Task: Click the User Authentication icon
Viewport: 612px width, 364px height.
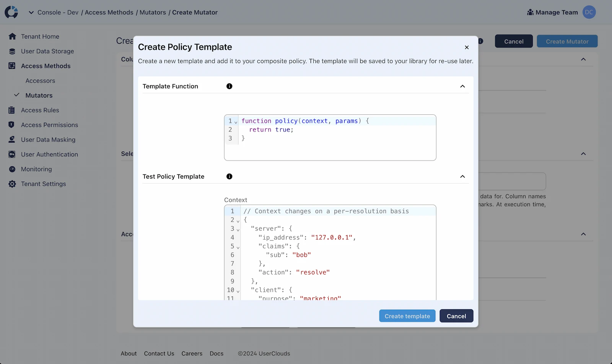Action: [x=12, y=154]
